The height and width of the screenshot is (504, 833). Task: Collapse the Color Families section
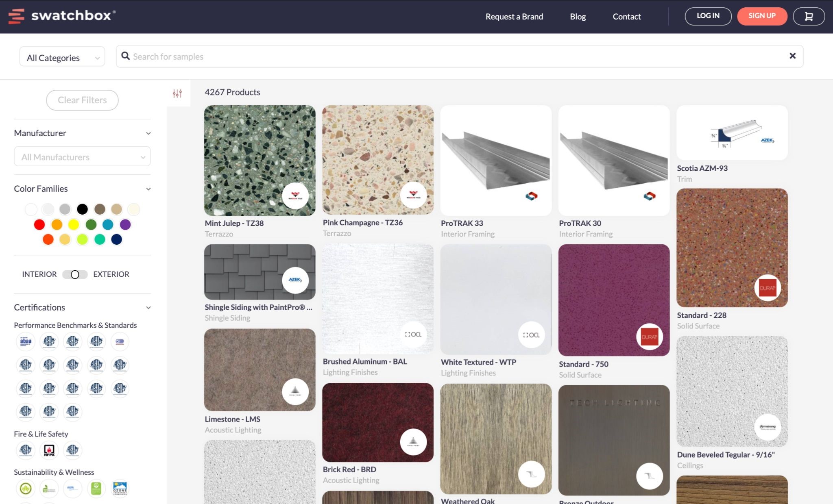[x=148, y=189]
